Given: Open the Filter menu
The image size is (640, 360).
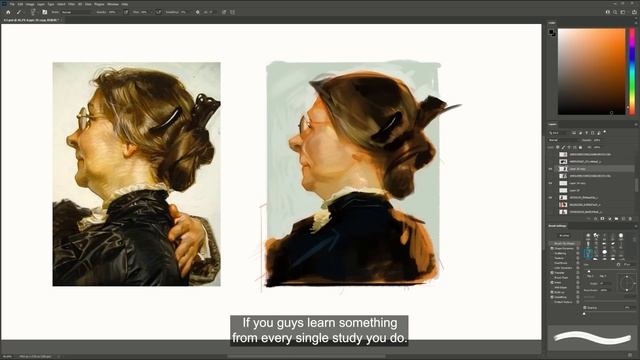Looking at the screenshot, I should (71, 4).
